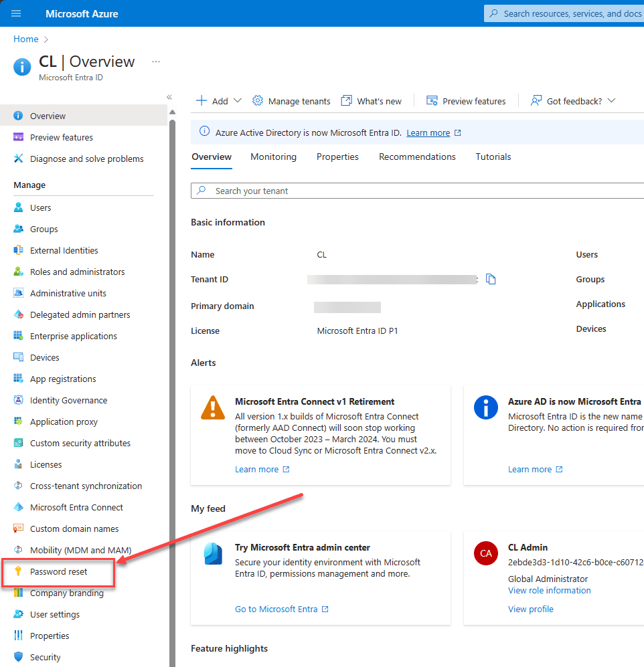
Task: Click the Diagnose and solve problems icon
Action: click(18, 159)
